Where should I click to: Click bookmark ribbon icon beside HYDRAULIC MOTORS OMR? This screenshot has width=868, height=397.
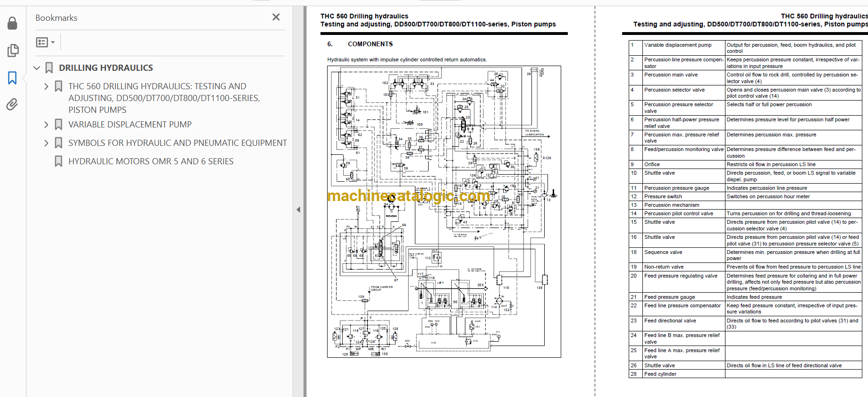tap(59, 161)
